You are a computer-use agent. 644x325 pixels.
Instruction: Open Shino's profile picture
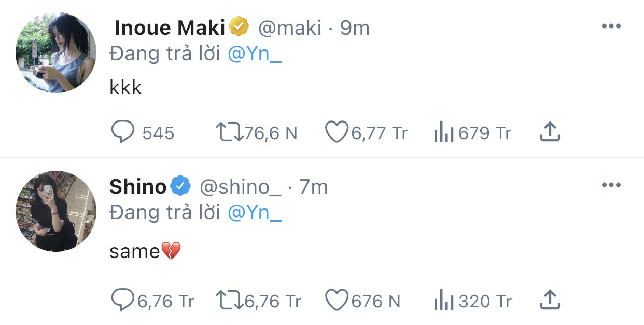[x=56, y=211]
